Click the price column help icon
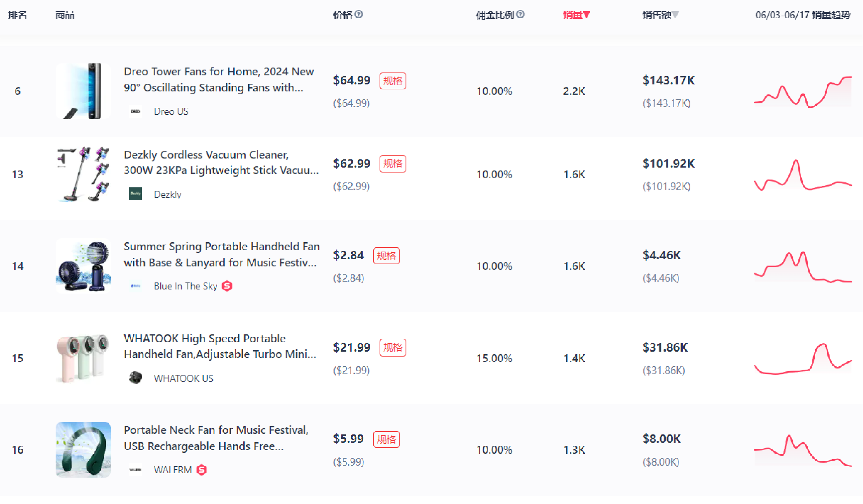Screen dimensions: 863x504 [359, 14]
